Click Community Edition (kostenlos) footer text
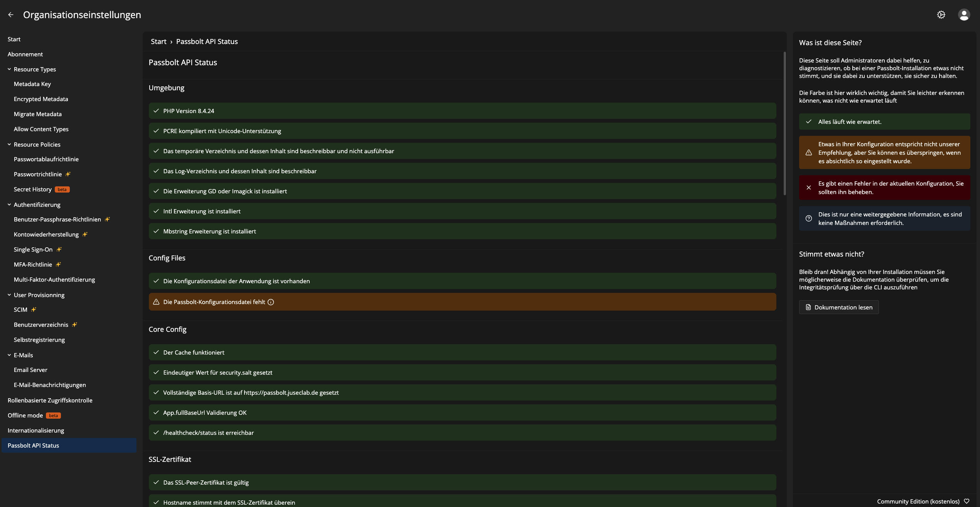This screenshot has width=980, height=507. 918,501
